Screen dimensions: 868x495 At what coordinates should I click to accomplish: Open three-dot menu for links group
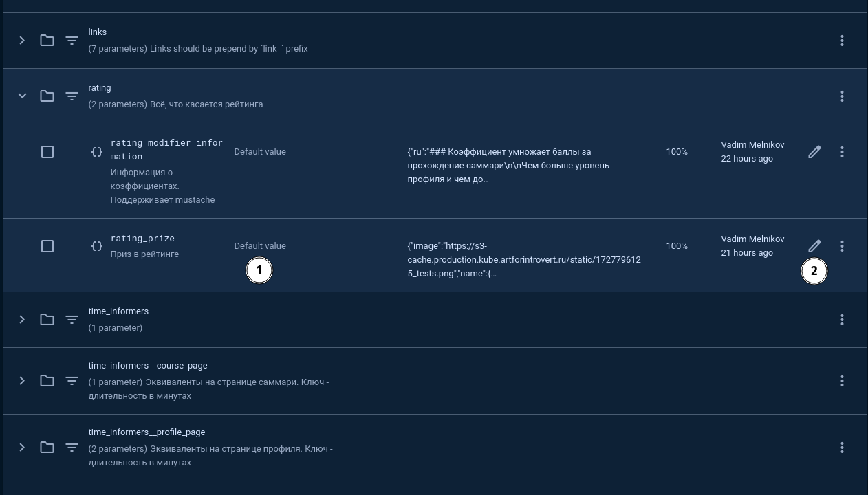pyautogui.click(x=842, y=41)
